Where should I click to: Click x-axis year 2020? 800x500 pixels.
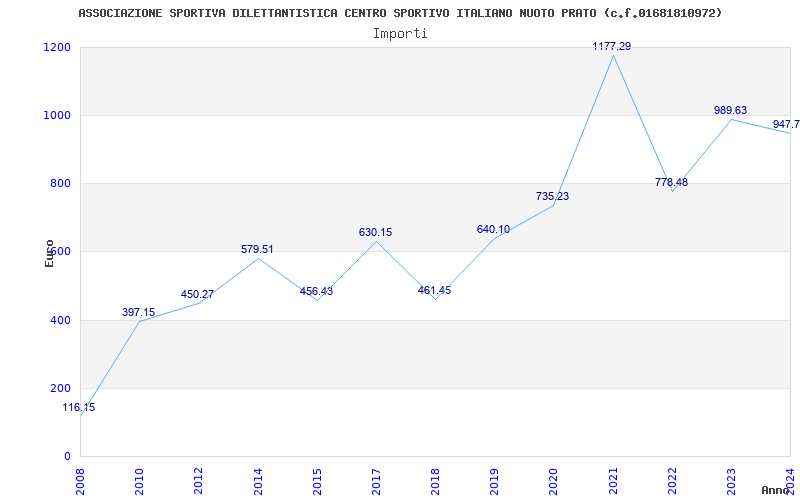[554, 481]
